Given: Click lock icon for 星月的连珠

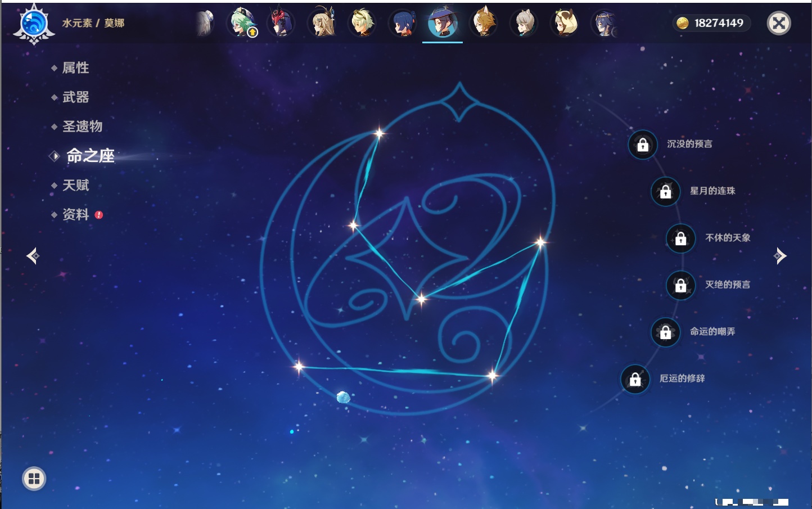Looking at the screenshot, I should click(666, 192).
